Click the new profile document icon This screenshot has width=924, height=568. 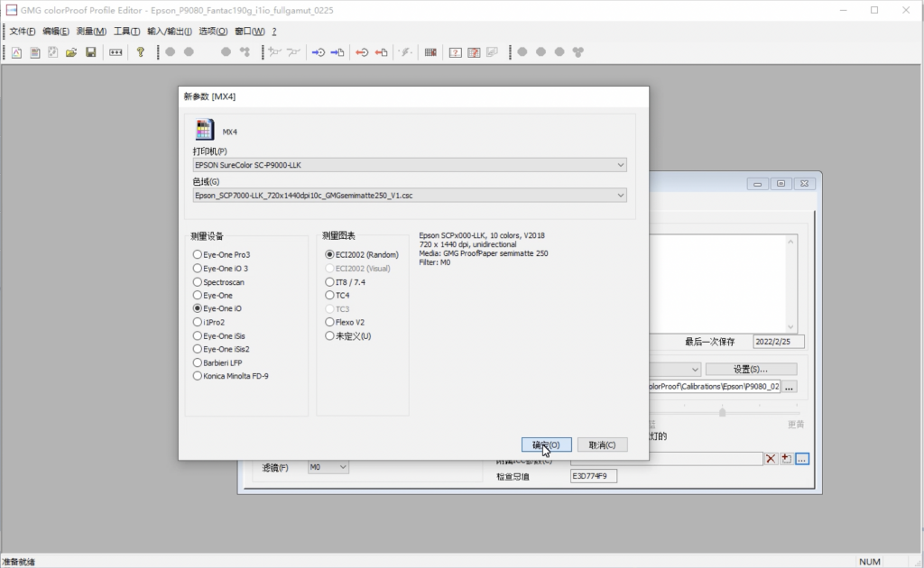(x=16, y=52)
